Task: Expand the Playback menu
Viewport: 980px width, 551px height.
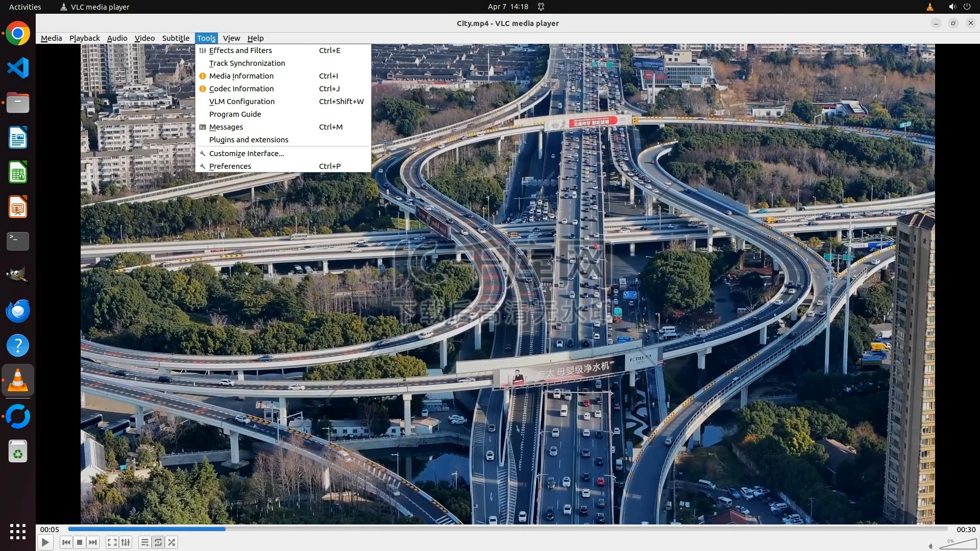Action: (84, 38)
